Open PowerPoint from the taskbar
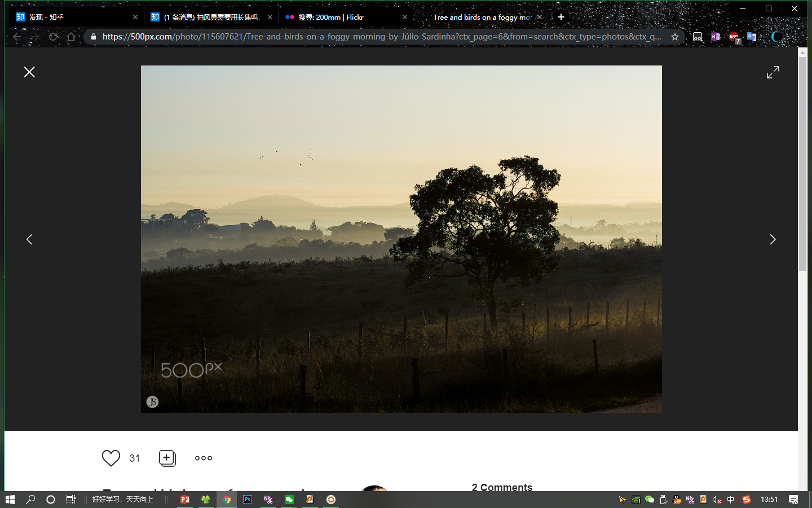 pyautogui.click(x=184, y=500)
